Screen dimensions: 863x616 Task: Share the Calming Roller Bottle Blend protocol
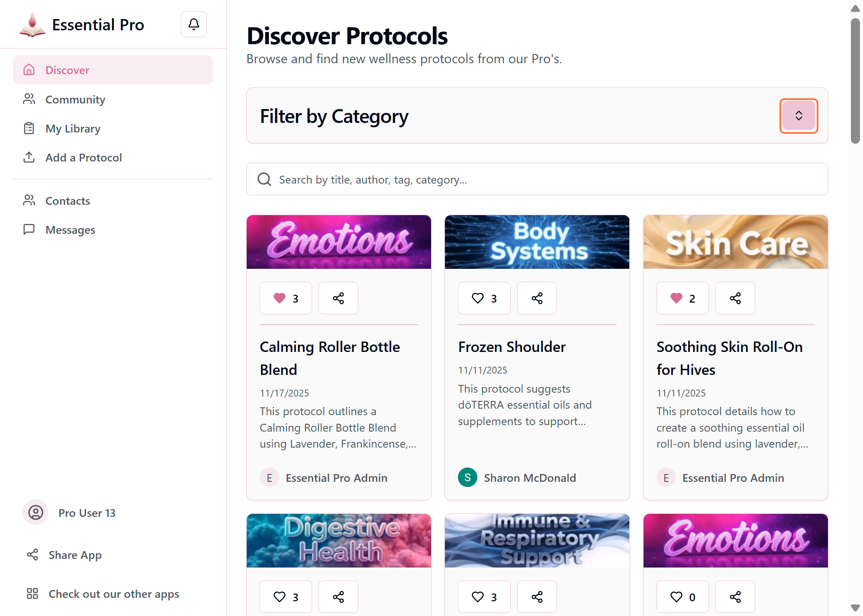click(x=338, y=298)
